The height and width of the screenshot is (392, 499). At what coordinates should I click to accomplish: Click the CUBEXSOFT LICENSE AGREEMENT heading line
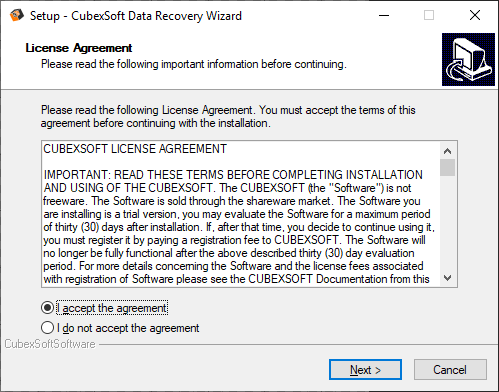(x=135, y=149)
